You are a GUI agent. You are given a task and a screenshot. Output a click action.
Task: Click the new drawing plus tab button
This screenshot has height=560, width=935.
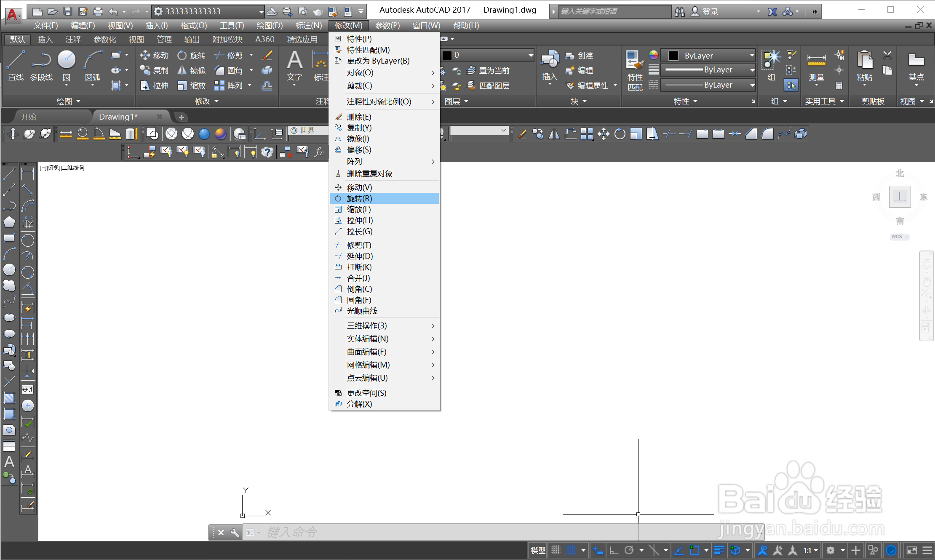coord(181,117)
